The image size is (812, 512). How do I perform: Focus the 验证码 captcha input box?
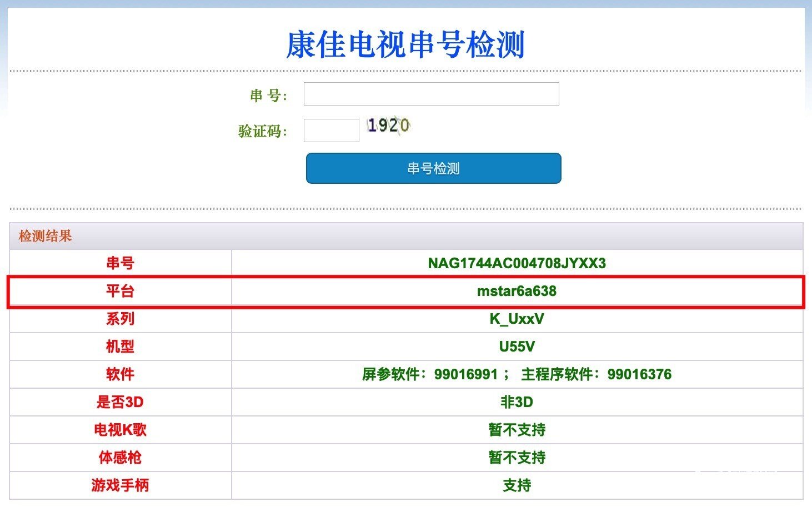[332, 130]
